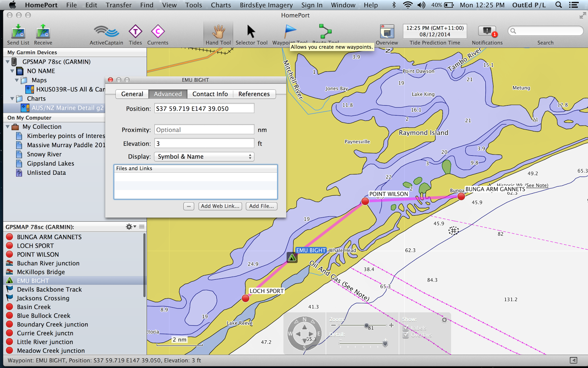The image size is (588, 368).
Task: Toggle Overlays on the chart
Action: [x=406, y=335]
